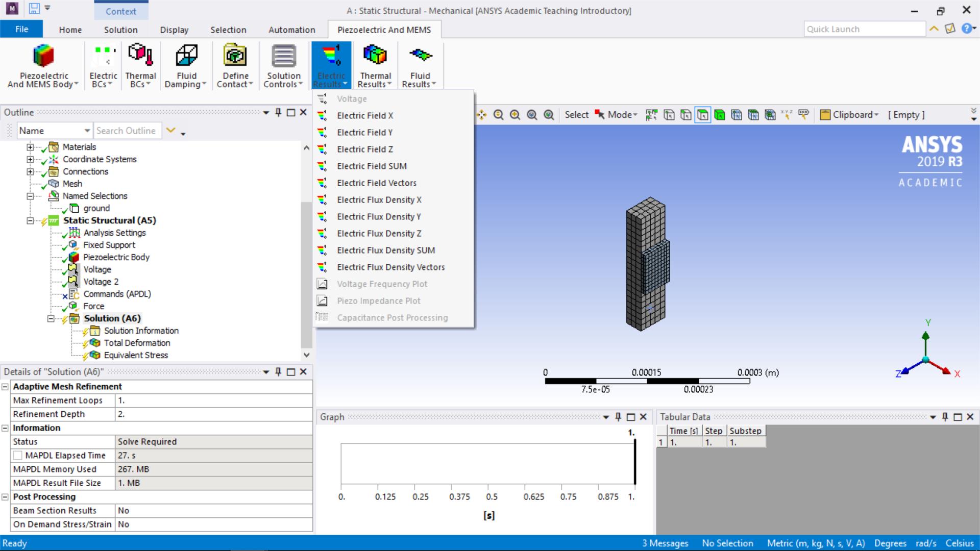The height and width of the screenshot is (551, 980).
Task: Collapse Solution (A6) tree node
Action: [51, 318]
